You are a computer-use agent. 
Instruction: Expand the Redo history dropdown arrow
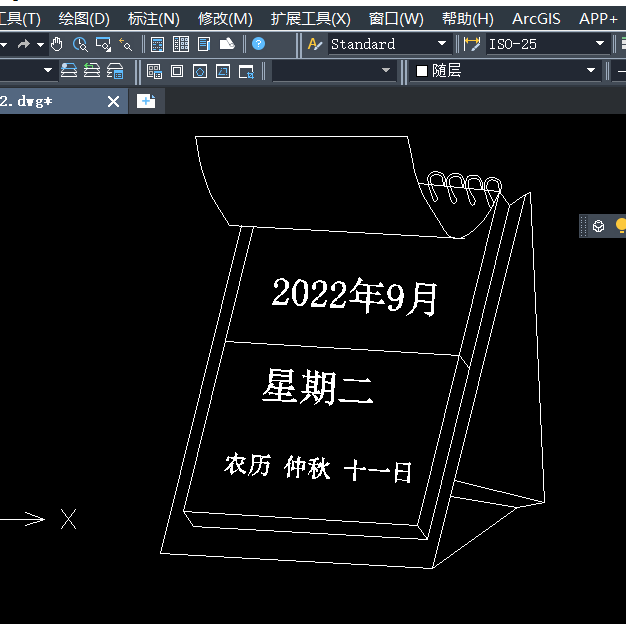[x=40, y=44]
